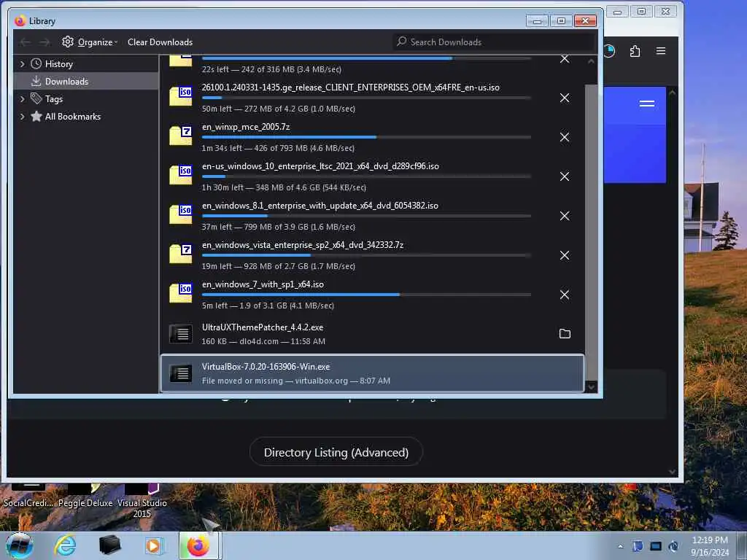Show hidden system tray icons
Image resolution: width=747 pixels, height=560 pixels.
point(620,547)
